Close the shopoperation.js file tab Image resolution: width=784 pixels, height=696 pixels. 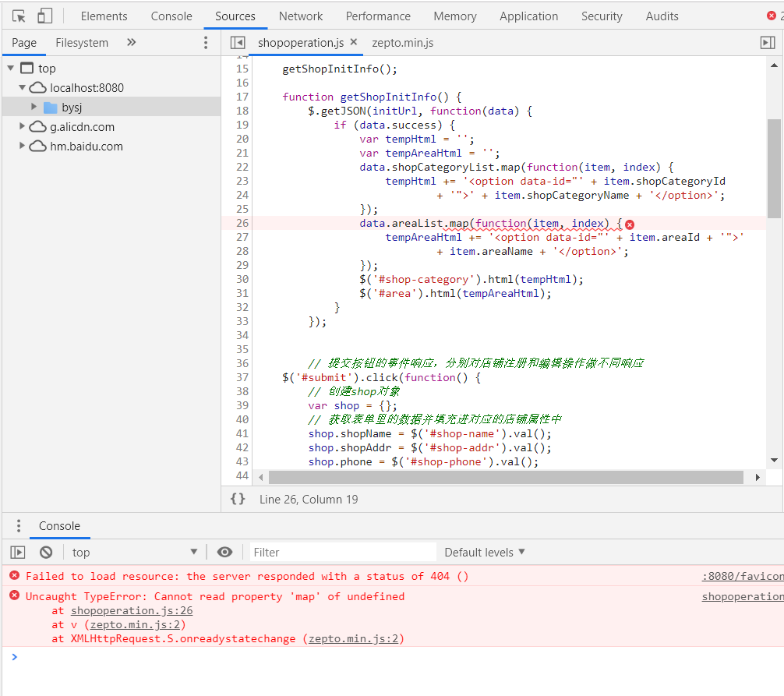354,42
